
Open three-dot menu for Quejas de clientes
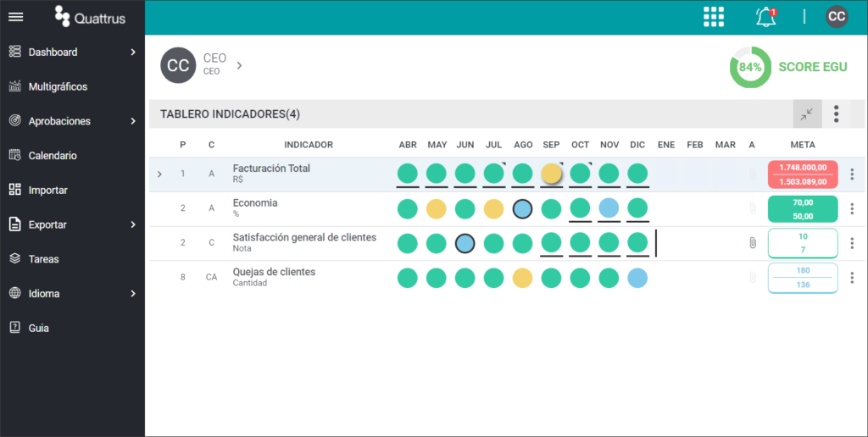coord(852,278)
